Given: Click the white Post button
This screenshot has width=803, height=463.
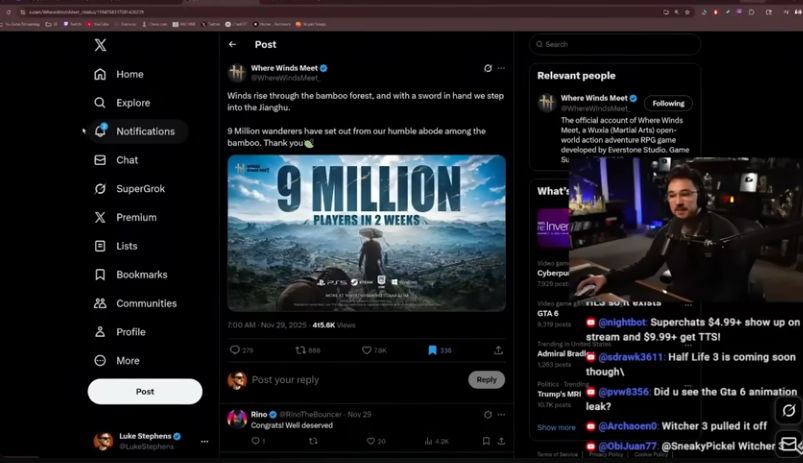Looking at the screenshot, I should click(x=145, y=391).
